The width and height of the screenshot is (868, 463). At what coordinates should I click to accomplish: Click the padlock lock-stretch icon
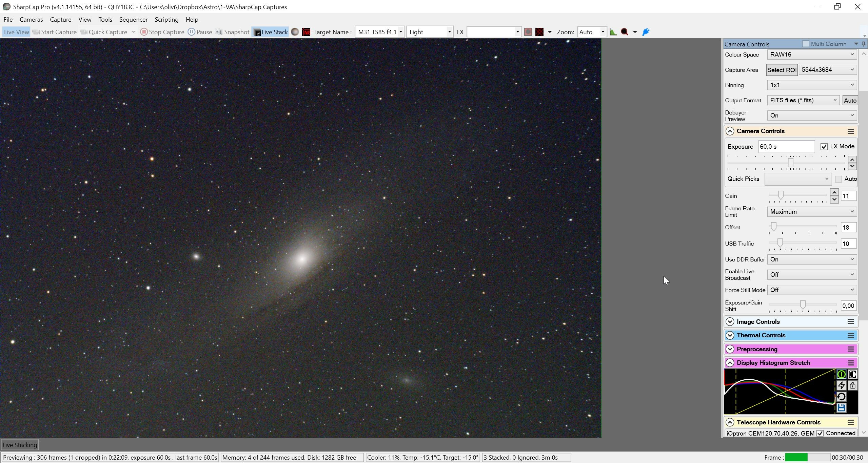click(x=852, y=385)
